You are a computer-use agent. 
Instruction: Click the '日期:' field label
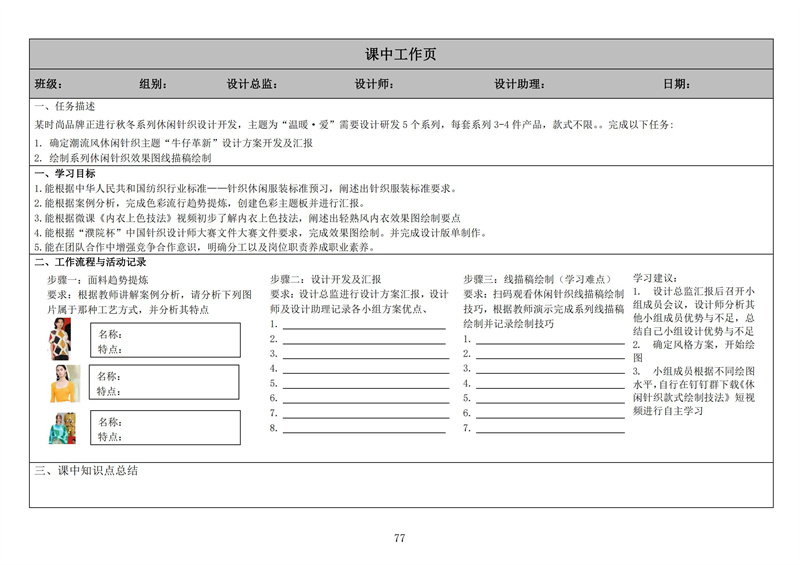(x=677, y=84)
